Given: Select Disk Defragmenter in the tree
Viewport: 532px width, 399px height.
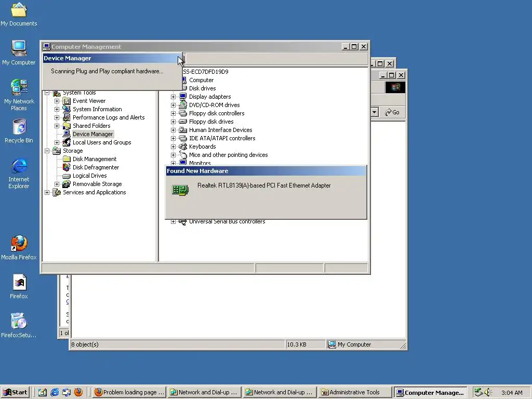Looking at the screenshot, I should pos(96,167).
